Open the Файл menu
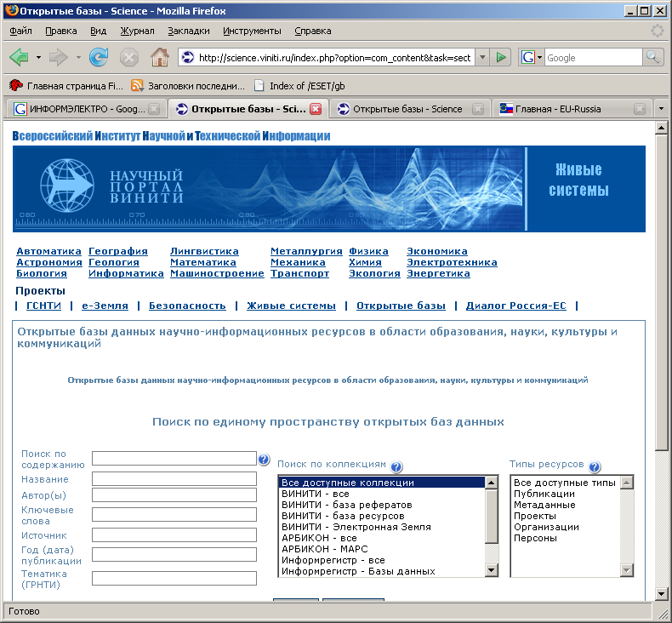Image resolution: width=672 pixels, height=623 pixels. pyautogui.click(x=20, y=31)
